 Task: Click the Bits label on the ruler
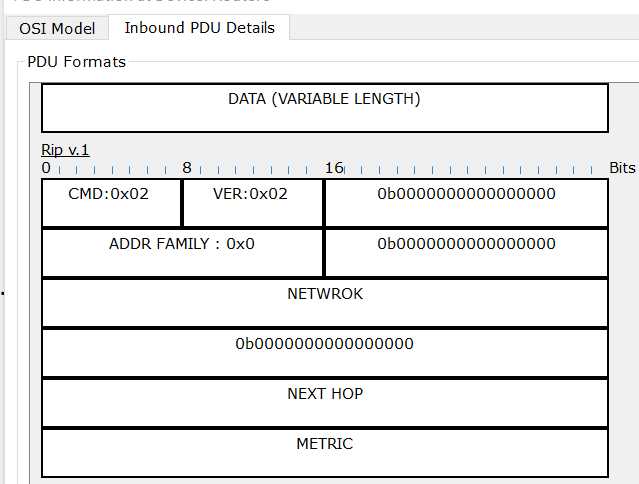pos(622,167)
